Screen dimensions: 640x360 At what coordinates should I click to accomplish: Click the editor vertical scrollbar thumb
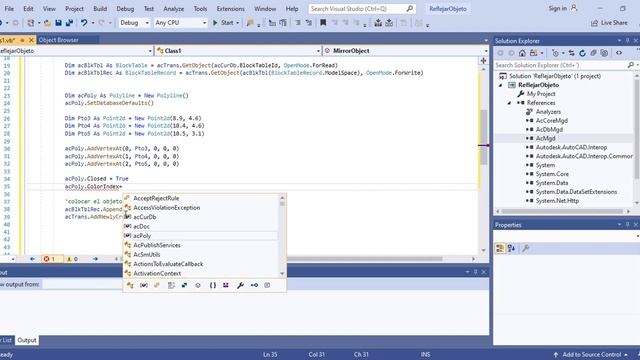[484, 137]
